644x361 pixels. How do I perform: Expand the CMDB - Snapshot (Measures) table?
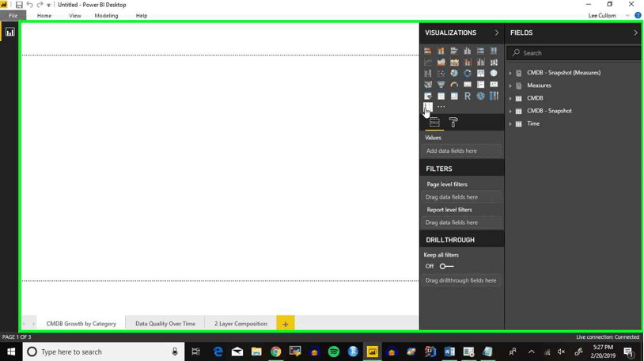[510, 73]
